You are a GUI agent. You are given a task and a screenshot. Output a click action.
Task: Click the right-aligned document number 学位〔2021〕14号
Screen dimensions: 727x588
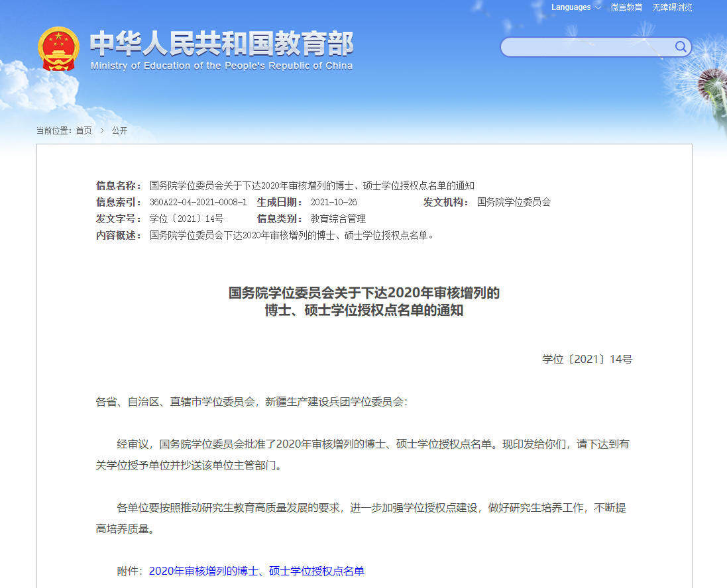[x=587, y=359]
